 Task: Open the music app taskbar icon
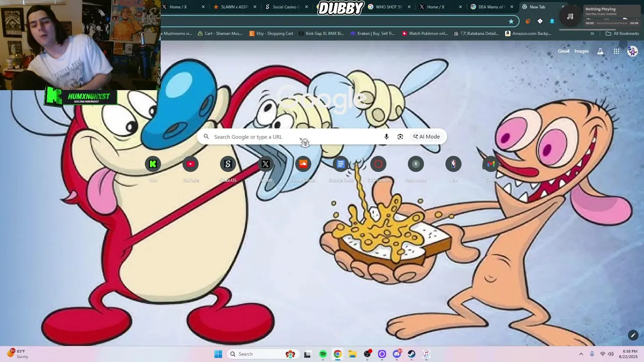click(x=426, y=354)
